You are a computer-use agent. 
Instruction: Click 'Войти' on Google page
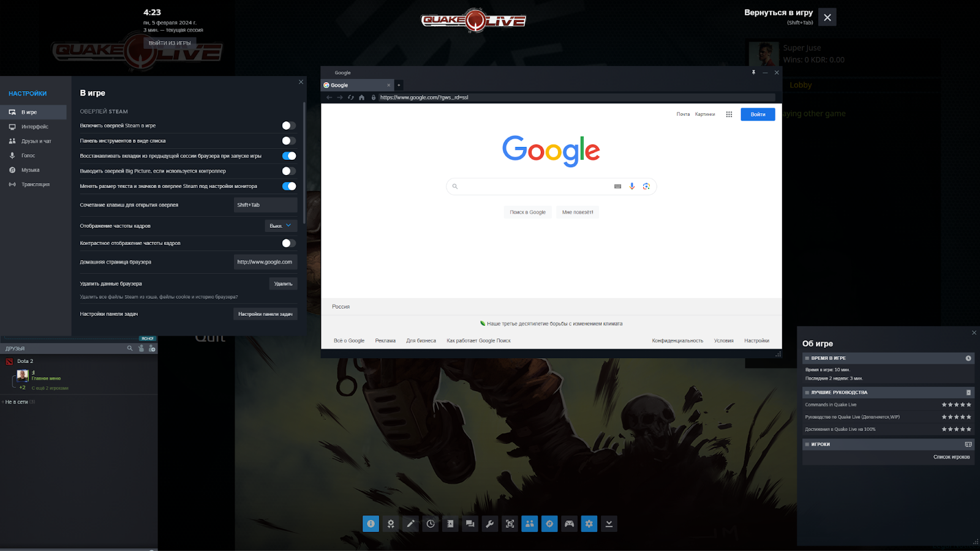[x=758, y=114]
